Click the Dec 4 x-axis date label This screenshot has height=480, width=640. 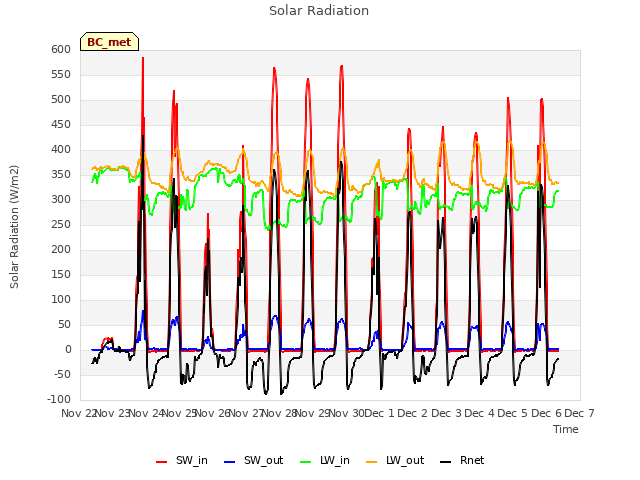coord(479,413)
